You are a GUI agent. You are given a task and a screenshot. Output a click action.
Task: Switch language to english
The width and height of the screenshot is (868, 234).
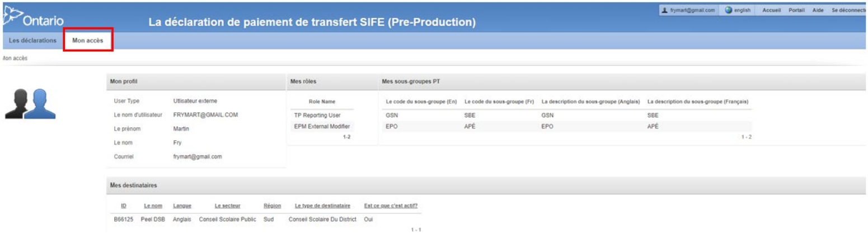[x=741, y=11]
